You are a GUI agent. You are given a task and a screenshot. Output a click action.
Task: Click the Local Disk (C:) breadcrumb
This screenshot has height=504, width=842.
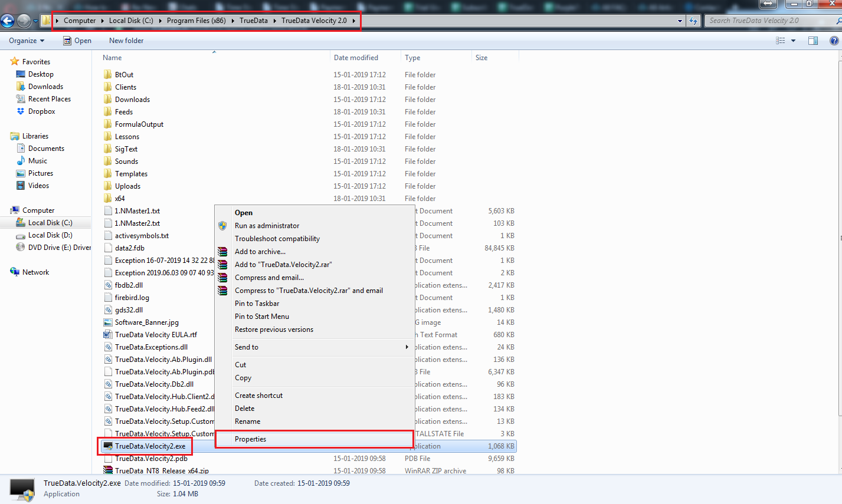point(131,21)
